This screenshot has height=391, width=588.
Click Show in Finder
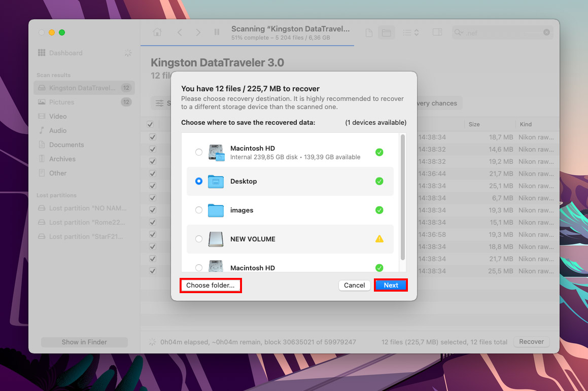pos(84,342)
